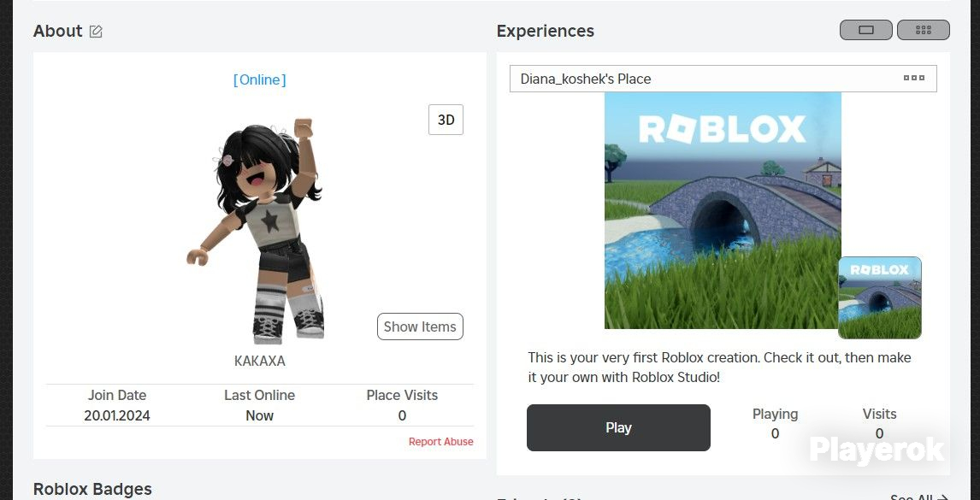Switch Experiences to grid view icon
The image size is (980, 500).
click(x=923, y=30)
